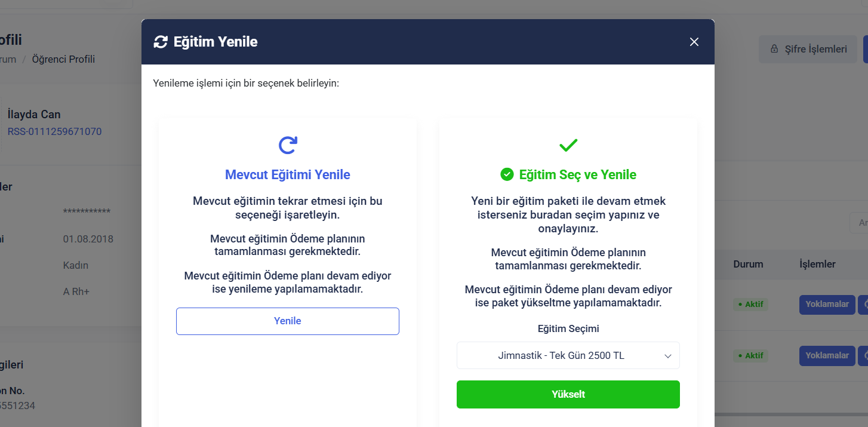Open the student code link RSS-0111259671070
The image size is (868, 427).
[x=55, y=131]
